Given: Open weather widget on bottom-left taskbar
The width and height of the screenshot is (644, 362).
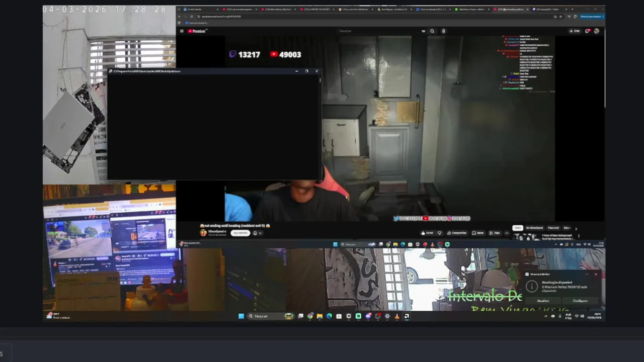Looking at the screenshot, I should 59,316.
